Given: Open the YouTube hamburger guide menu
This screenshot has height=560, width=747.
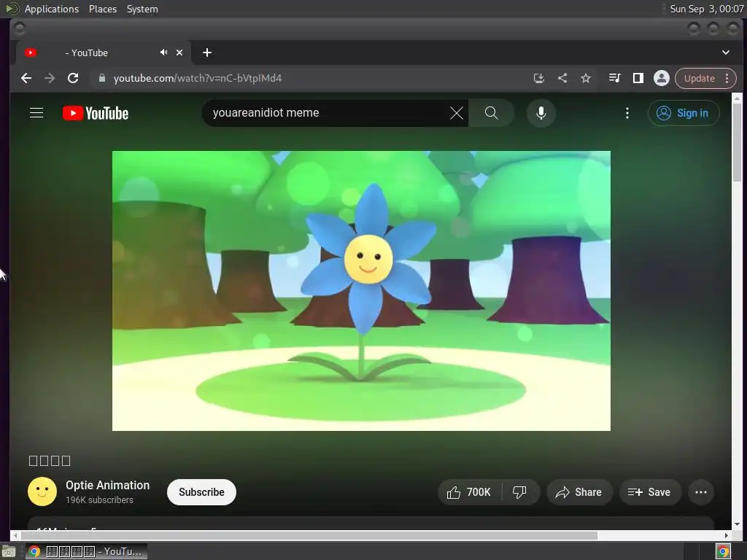Looking at the screenshot, I should point(36,113).
